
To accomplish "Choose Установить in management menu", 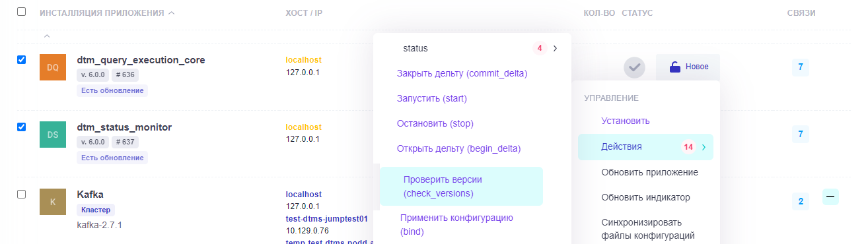I will coord(625,121).
